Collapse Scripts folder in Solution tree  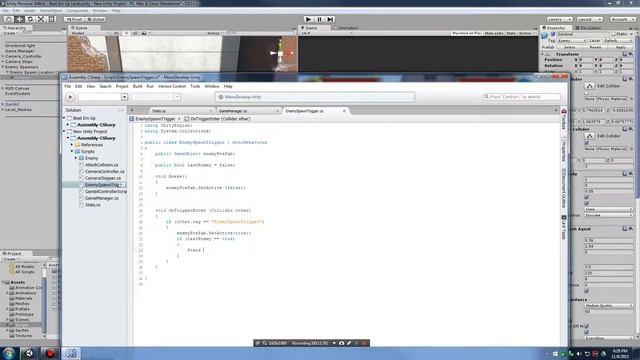coord(72,151)
